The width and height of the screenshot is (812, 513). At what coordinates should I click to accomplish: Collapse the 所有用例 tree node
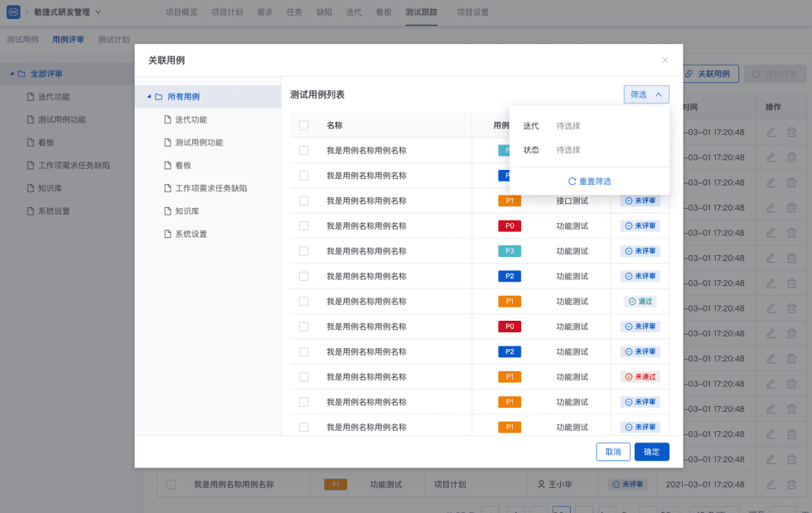(149, 96)
